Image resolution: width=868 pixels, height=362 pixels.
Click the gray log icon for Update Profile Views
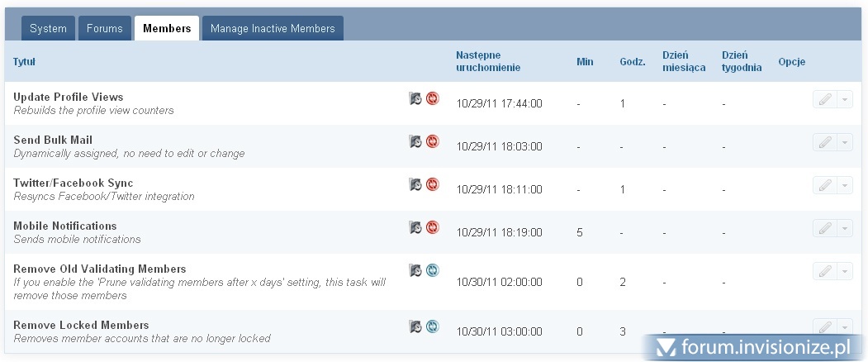415,98
